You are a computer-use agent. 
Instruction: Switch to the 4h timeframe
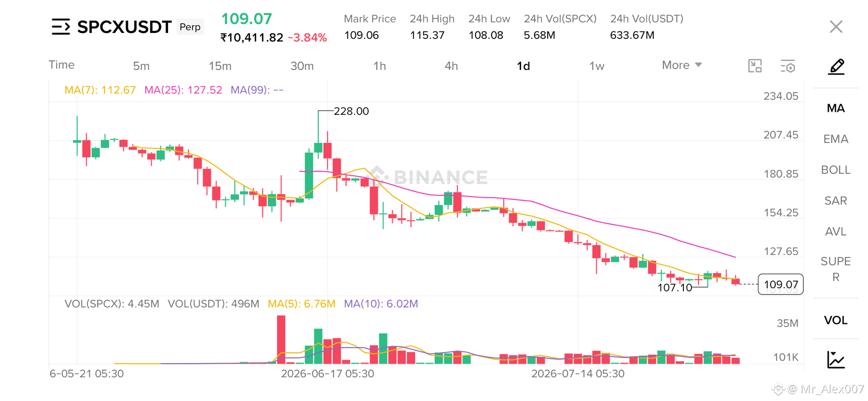[x=451, y=66]
